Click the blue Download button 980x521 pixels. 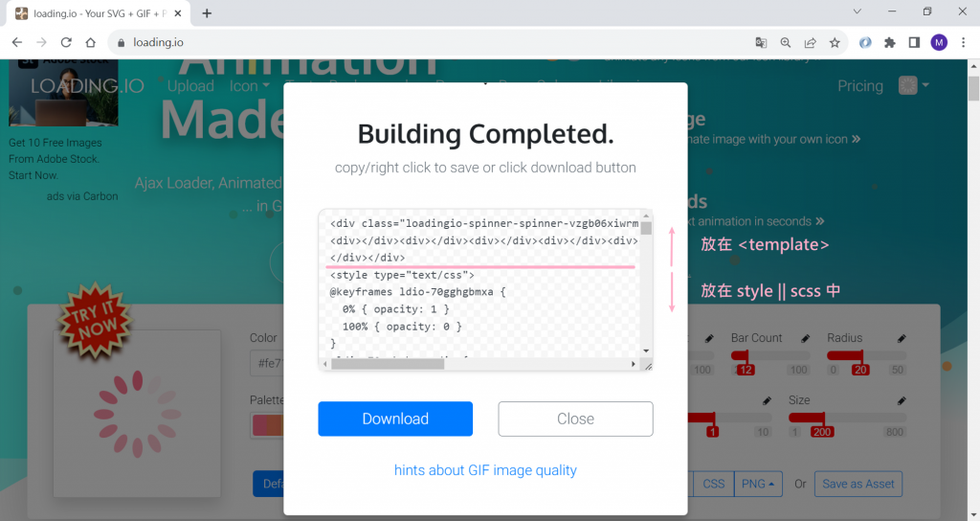[x=395, y=419]
